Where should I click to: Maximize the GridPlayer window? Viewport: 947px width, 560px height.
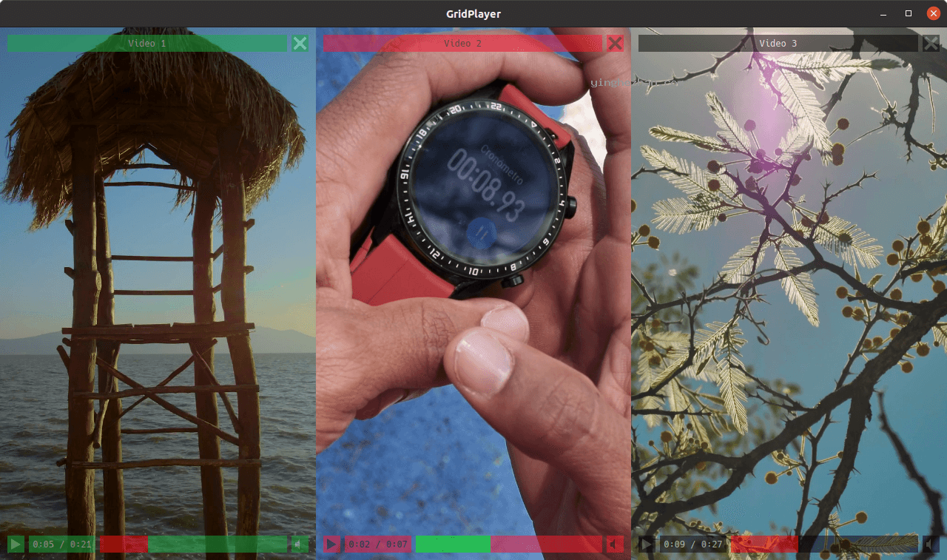(x=909, y=13)
